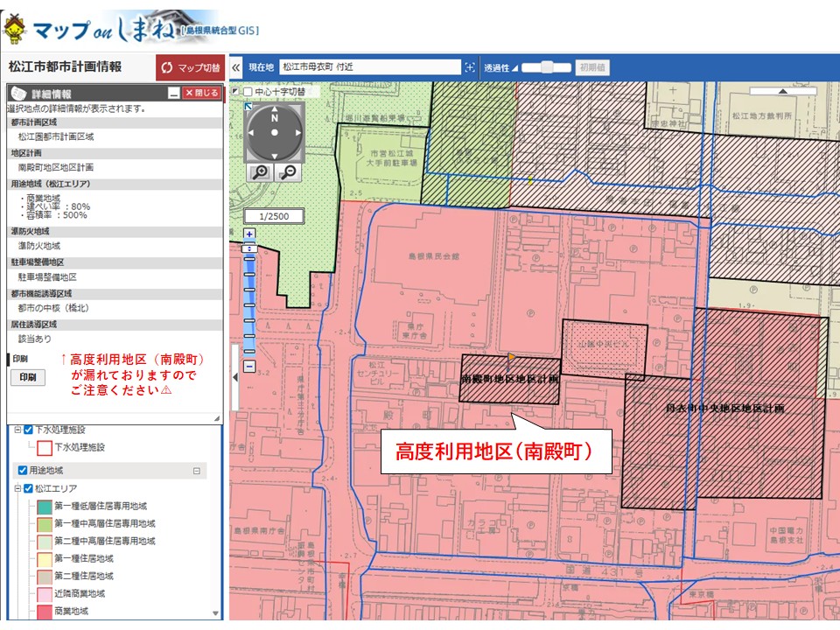Click the マップonしまね logo mascot
The width and height of the screenshot is (840, 630).
pos(15,30)
